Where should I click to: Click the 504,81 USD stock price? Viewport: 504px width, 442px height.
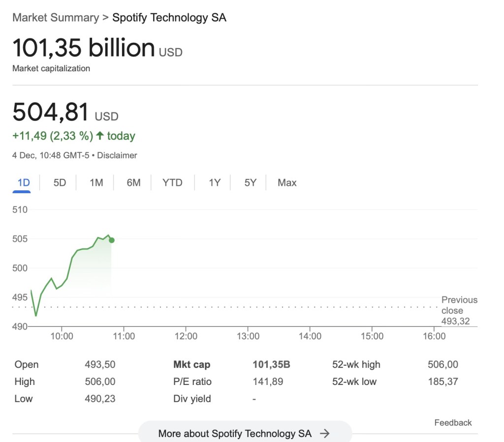point(65,112)
